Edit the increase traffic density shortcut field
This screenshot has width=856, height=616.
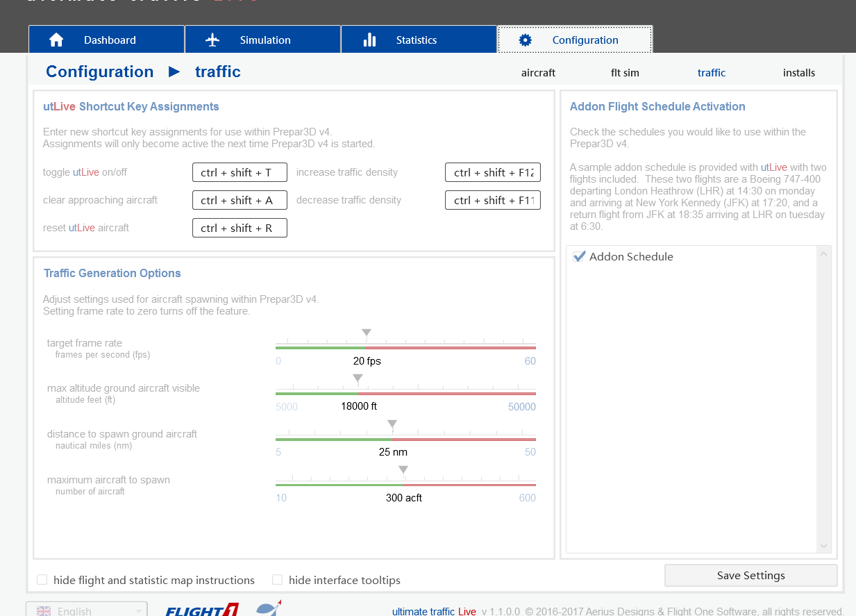pos(493,172)
